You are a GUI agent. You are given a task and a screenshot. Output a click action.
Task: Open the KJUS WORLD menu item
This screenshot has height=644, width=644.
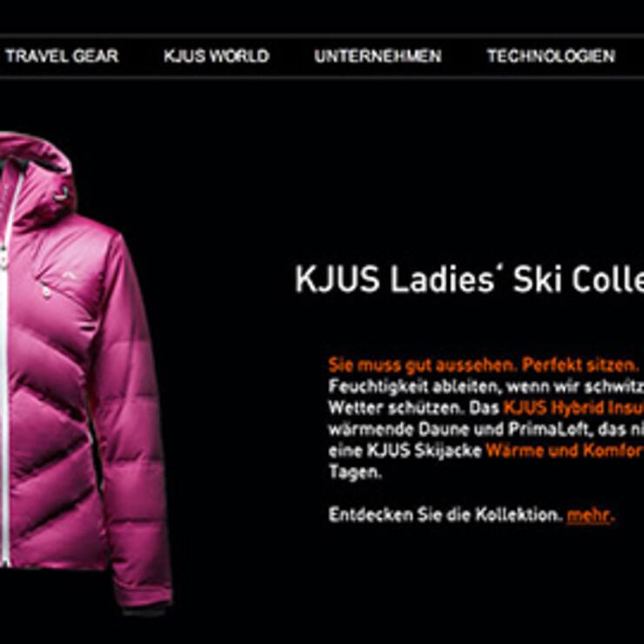217,56
